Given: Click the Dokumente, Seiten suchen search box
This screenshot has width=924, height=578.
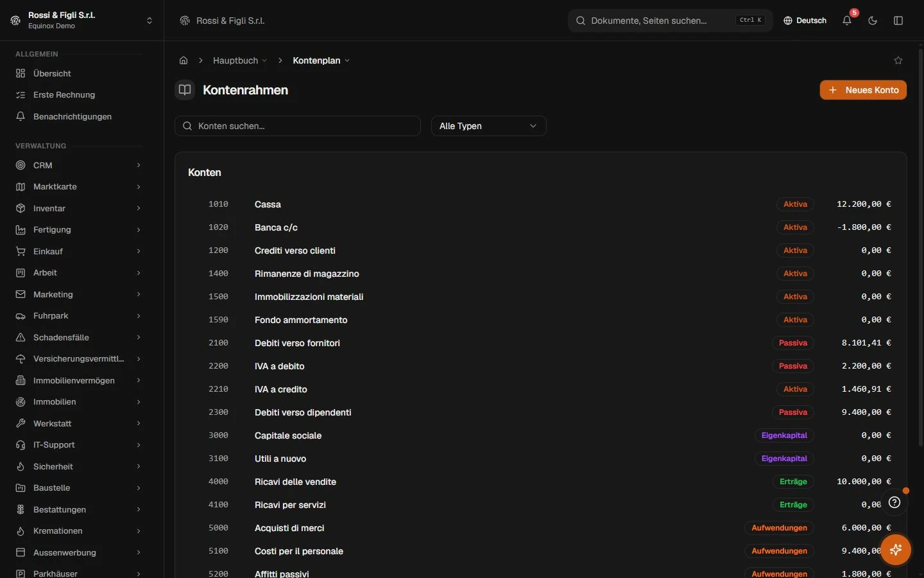Looking at the screenshot, I should [671, 21].
